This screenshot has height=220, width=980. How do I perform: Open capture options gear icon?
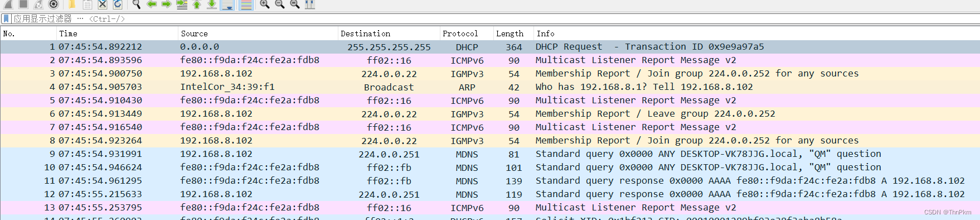pos(54,4)
